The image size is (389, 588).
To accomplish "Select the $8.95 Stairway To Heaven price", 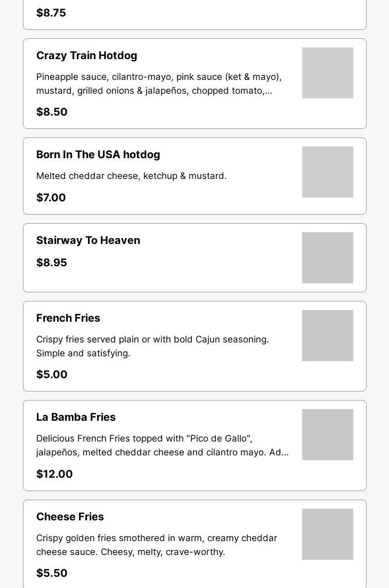I will [x=52, y=263].
